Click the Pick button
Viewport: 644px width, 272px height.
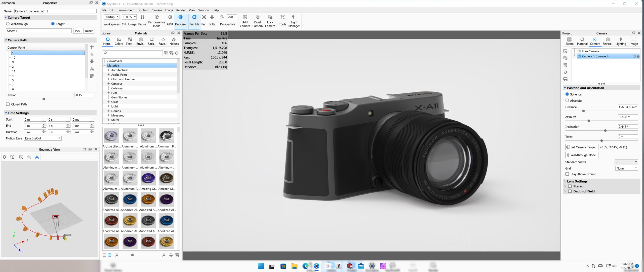77,31
